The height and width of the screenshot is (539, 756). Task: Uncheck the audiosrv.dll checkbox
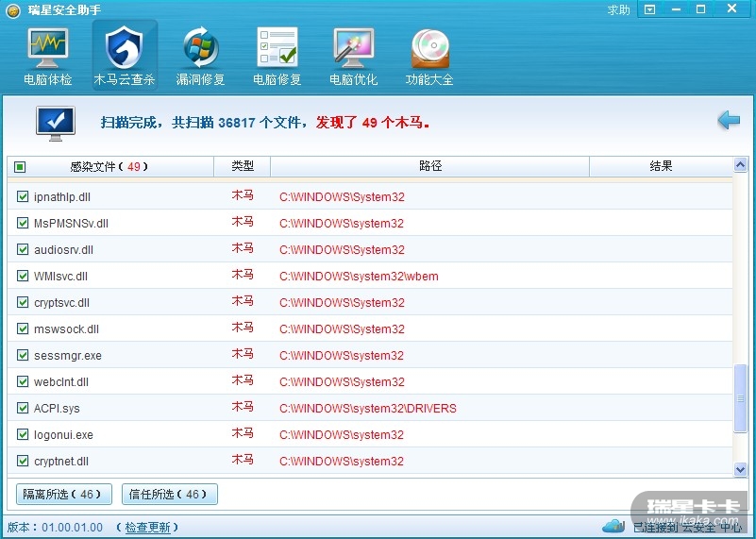23,249
